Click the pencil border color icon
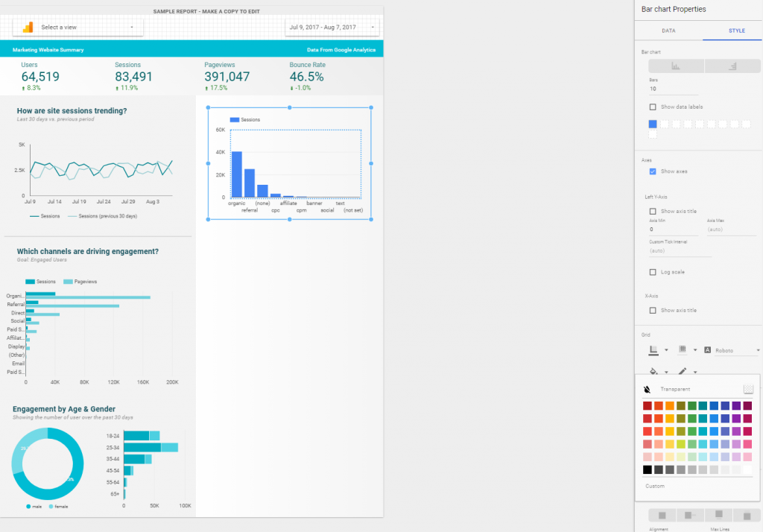 click(682, 371)
